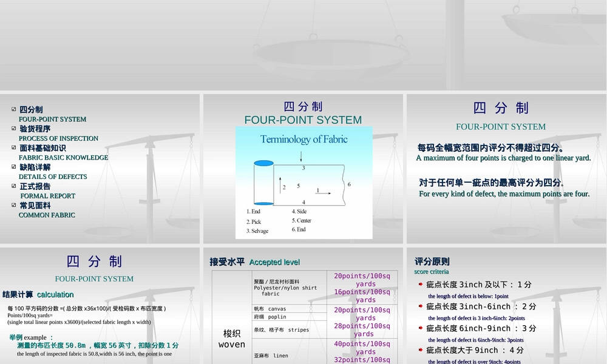Select the 'PROCESS OF INSPECTION' agenda line

(x=58, y=138)
